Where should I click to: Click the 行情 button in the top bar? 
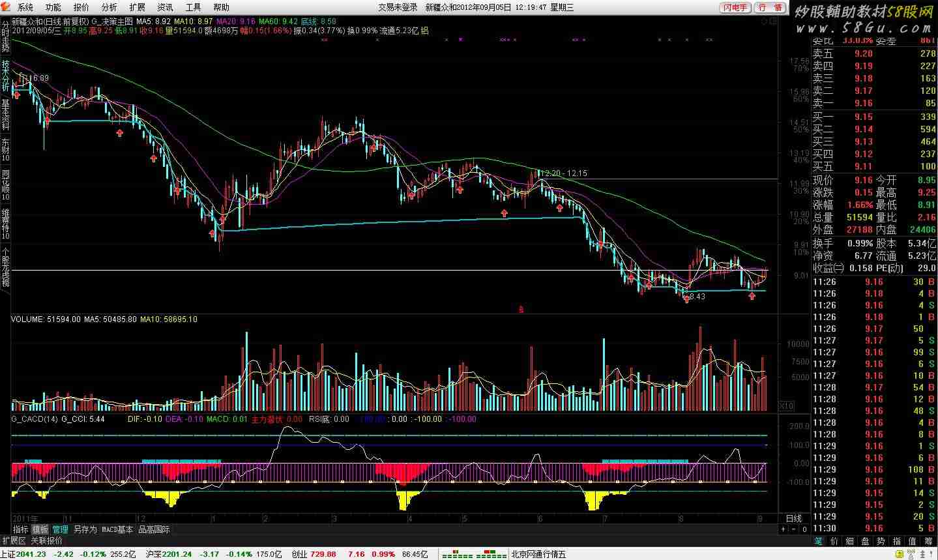tap(770, 7)
